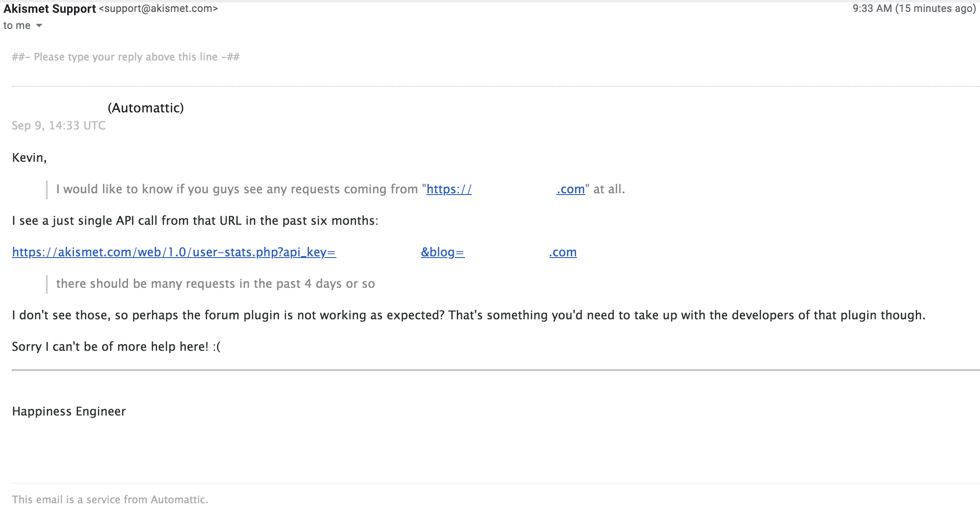The height and width of the screenshot is (516, 980).
Task: Click the 'Sorry I can't be of more help here!' line
Action: (x=116, y=347)
